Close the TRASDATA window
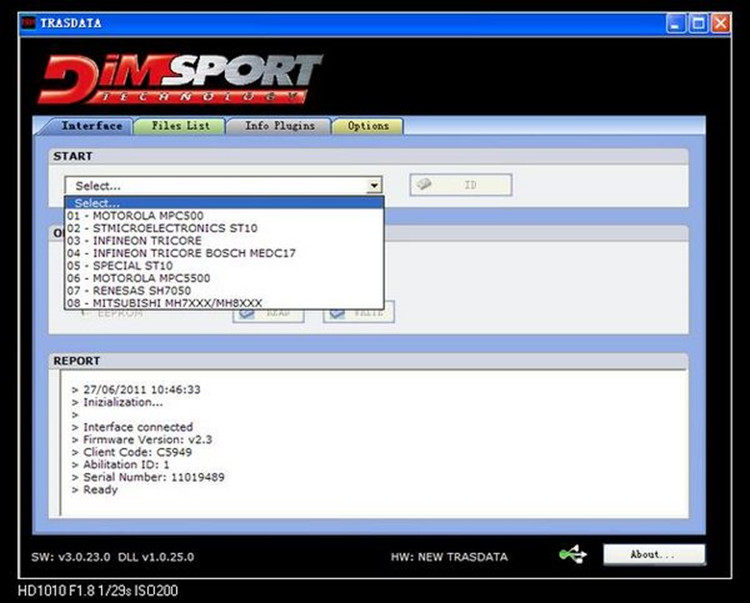750x603 pixels. (x=720, y=23)
